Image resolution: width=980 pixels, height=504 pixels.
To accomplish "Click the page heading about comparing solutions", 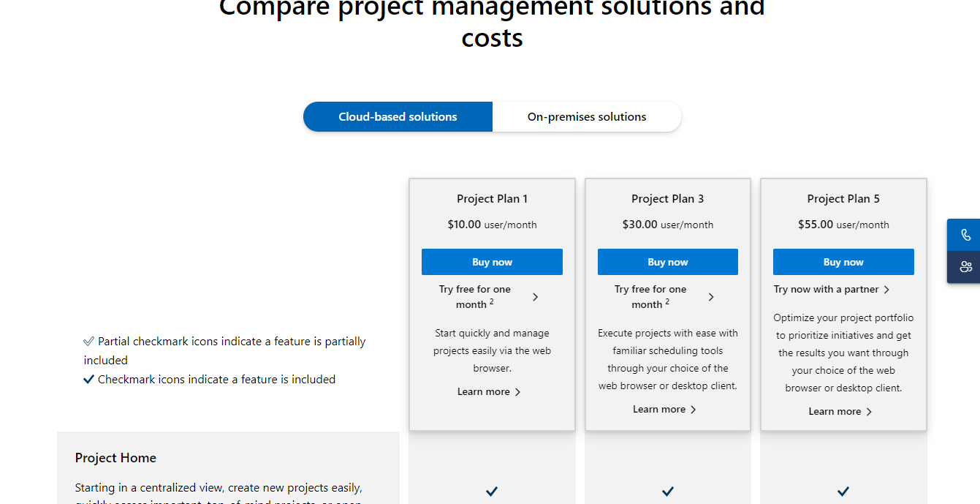I will [x=492, y=23].
